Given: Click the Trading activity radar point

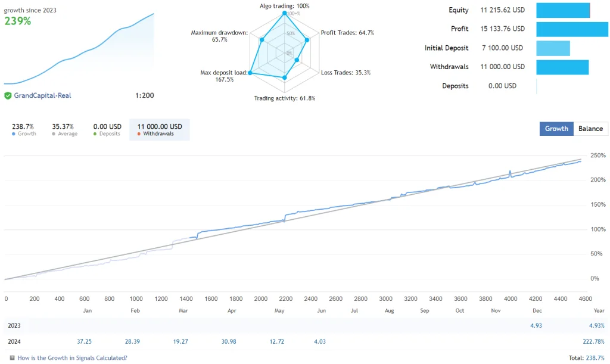Looking at the screenshot, I should click(285, 78).
